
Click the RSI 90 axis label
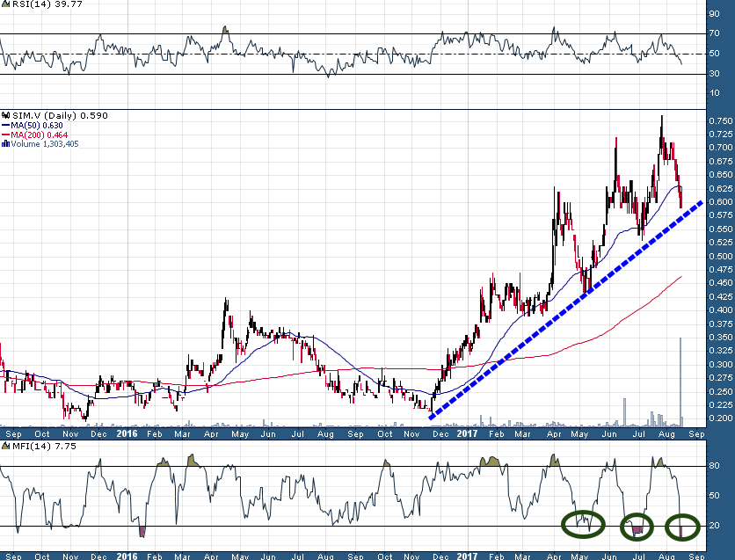[715, 13]
